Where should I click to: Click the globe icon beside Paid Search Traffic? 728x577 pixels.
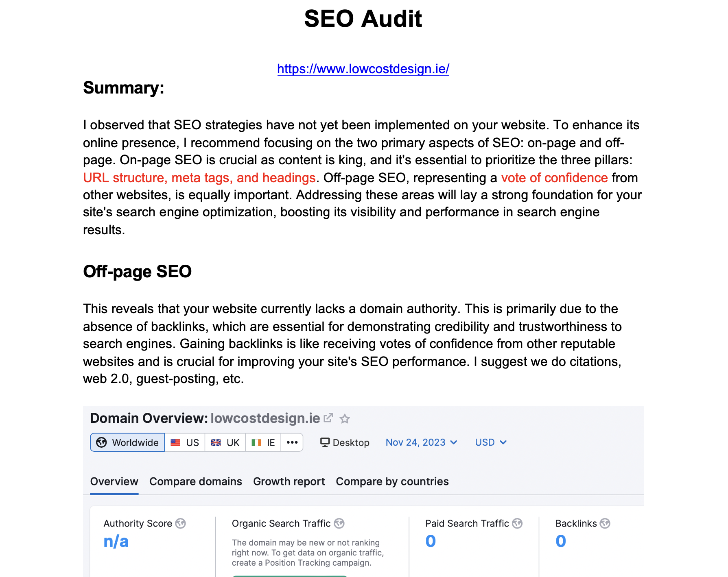[517, 523]
